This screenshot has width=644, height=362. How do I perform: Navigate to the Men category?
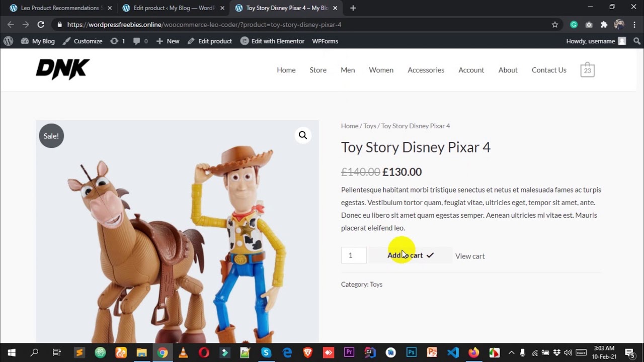point(348,70)
